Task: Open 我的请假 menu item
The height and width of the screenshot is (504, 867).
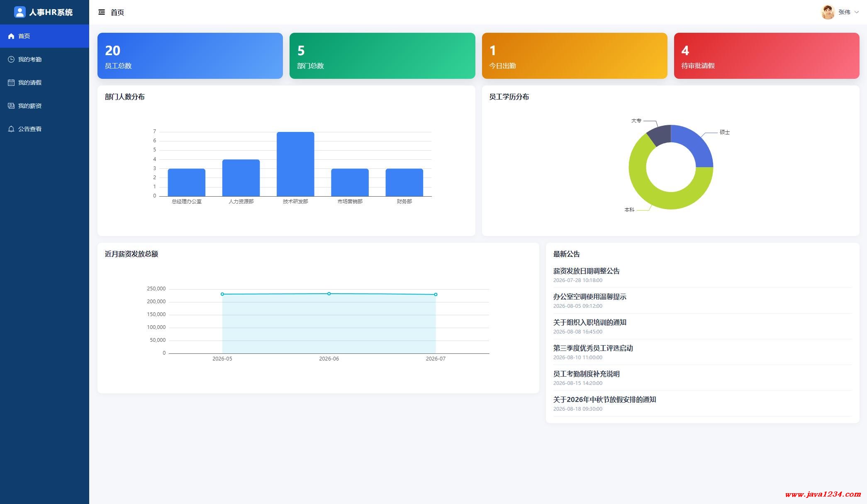Action: point(44,83)
